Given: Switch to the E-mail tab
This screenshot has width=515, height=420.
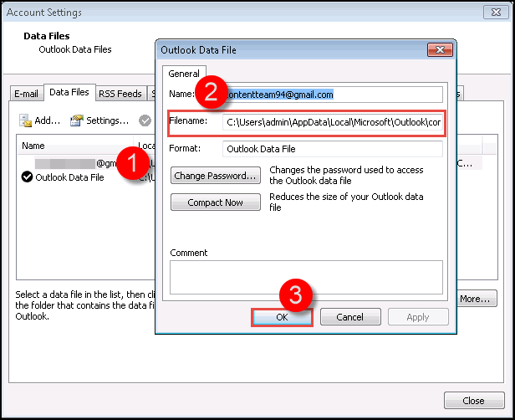Looking at the screenshot, I should click(x=27, y=94).
